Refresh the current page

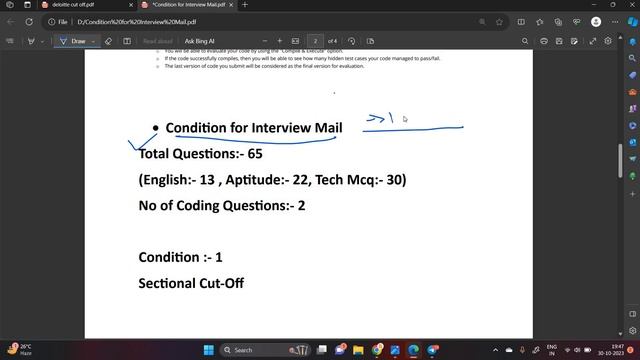click(29, 22)
